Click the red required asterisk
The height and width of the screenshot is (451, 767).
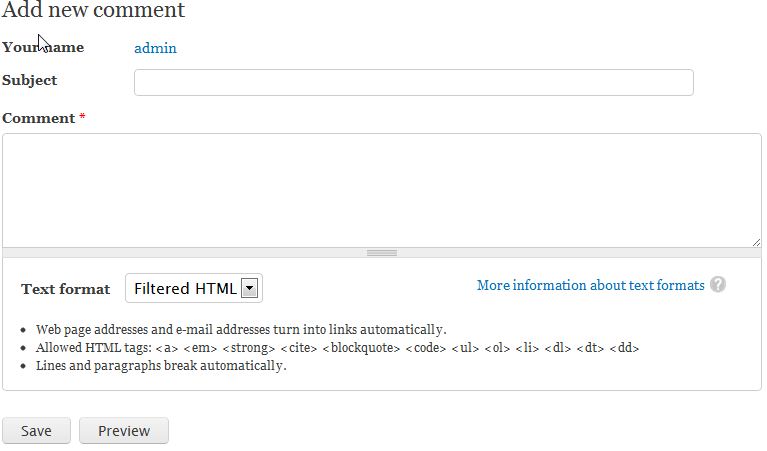point(82,118)
